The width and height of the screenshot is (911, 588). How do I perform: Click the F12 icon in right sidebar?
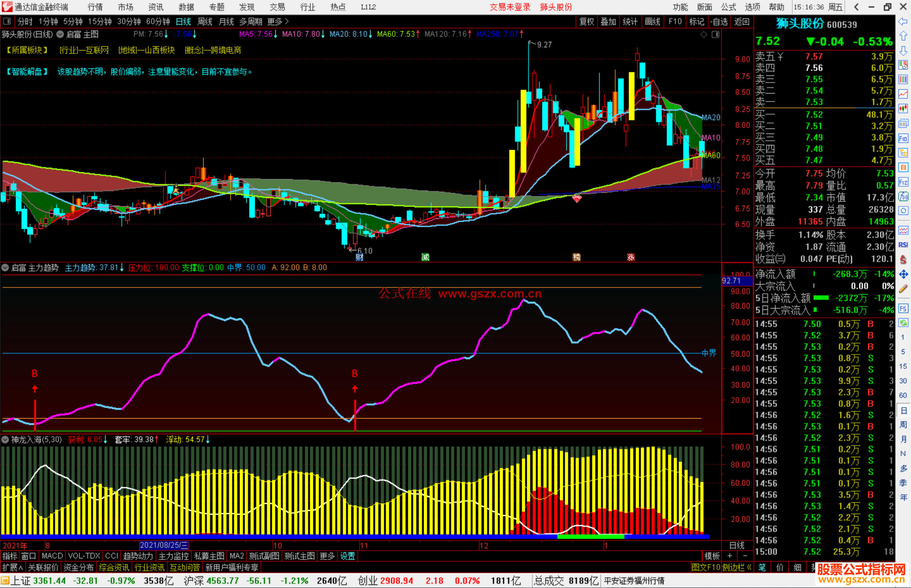click(903, 182)
